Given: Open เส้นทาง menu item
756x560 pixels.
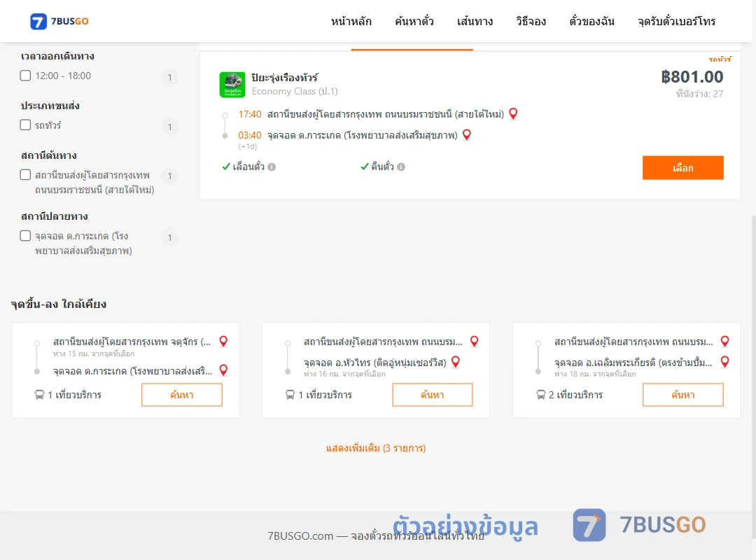Looking at the screenshot, I should 475,21.
